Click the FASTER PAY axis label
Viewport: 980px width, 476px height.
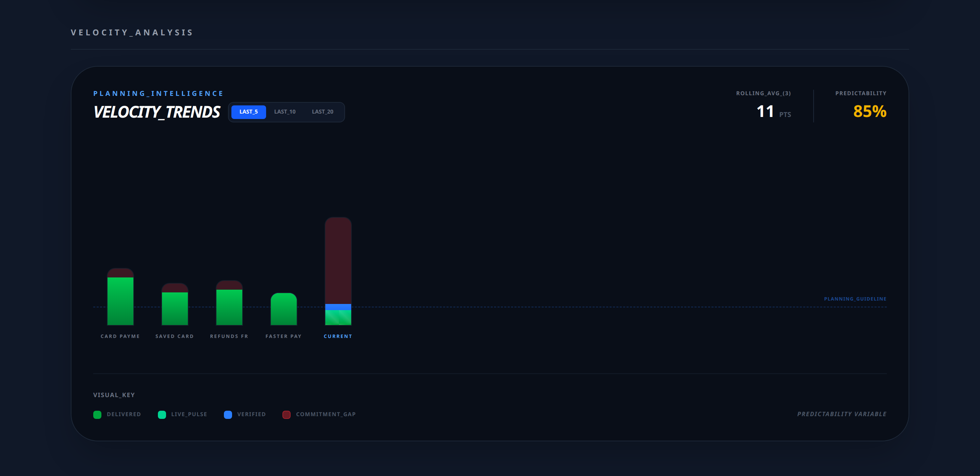click(x=283, y=337)
